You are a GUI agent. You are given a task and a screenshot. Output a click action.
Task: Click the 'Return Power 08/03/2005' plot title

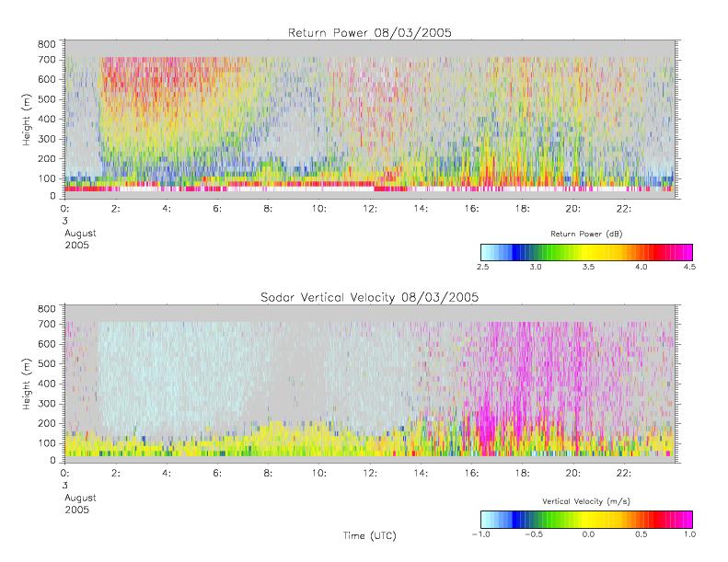[x=370, y=32]
